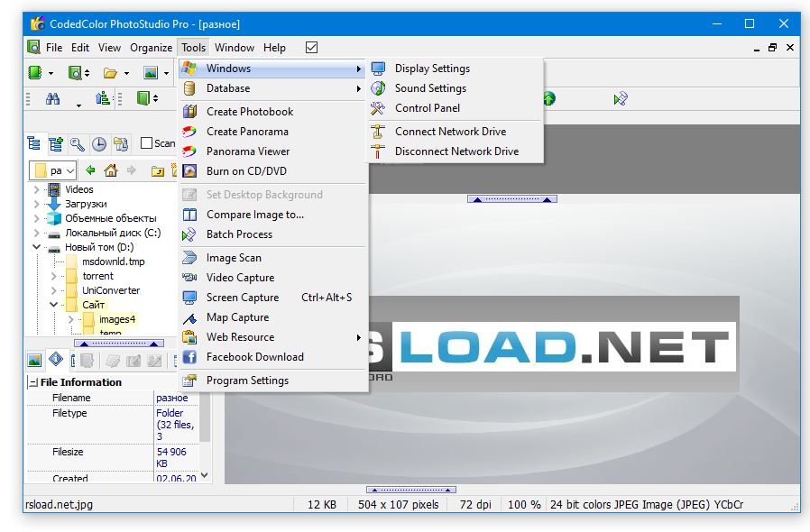Open dropdown arrow next to notebook icon
Screen dimensions: 810x532
(51, 73)
